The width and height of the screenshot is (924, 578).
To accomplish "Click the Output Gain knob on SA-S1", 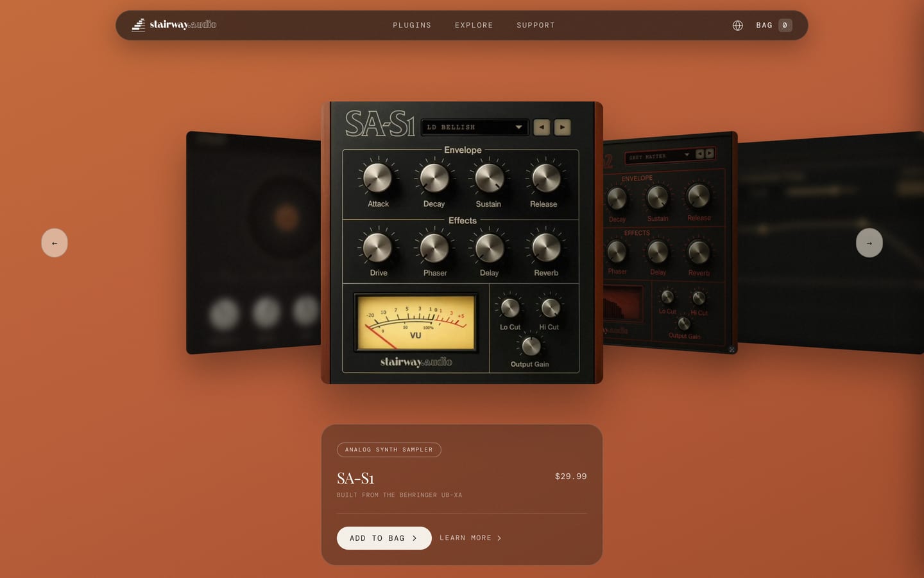I will pos(531,346).
